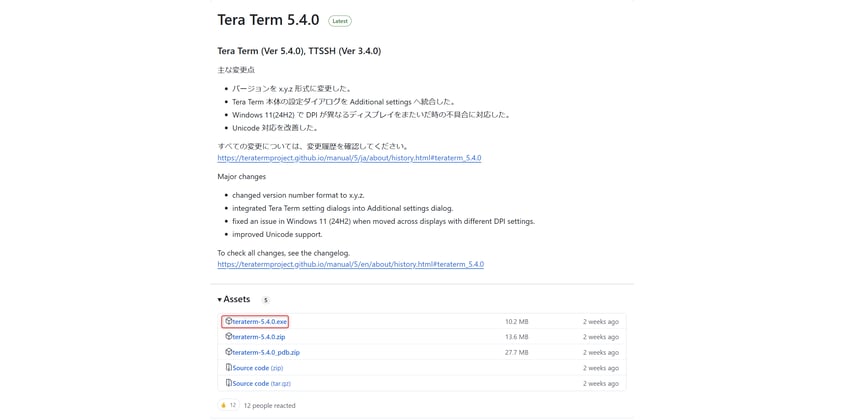Collapse the Assets section triangle
The height and width of the screenshot is (420, 844).
[x=220, y=300]
